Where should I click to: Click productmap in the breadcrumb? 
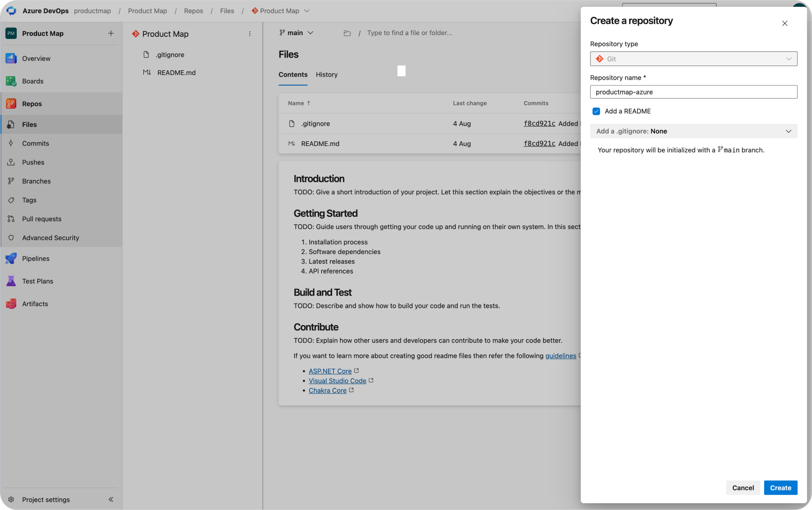pyautogui.click(x=92, y=11)
